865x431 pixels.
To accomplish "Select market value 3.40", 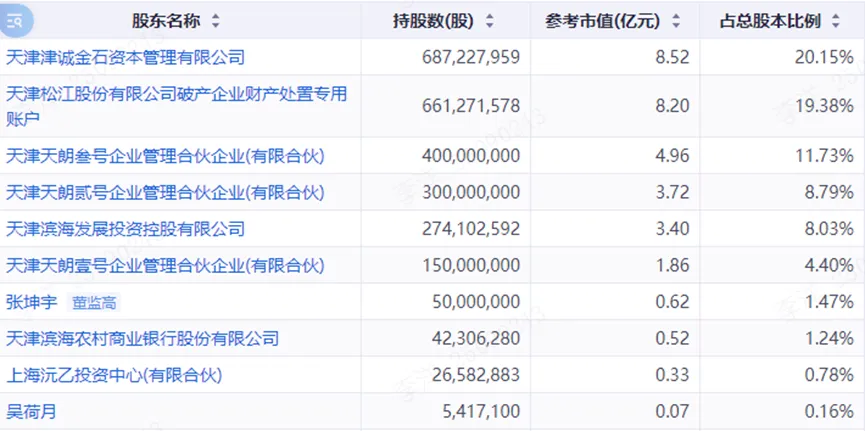I will [671, 228].
